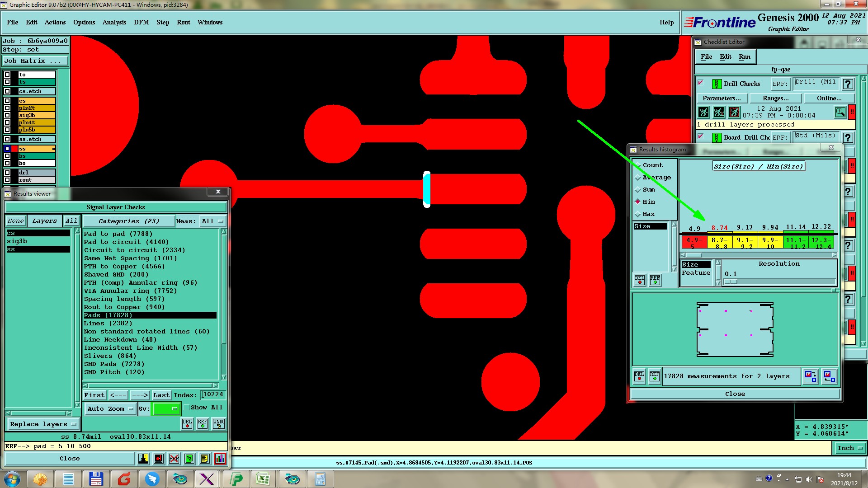
Task: Click Drill Checks question mark help icon
Action: click(848, 84)
